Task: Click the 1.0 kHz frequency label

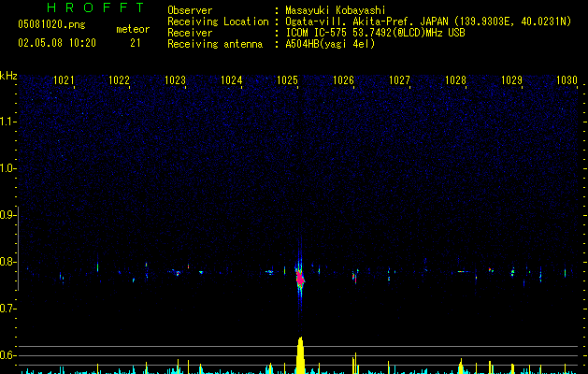Action: pyautogui.click(x=7, y=168)
